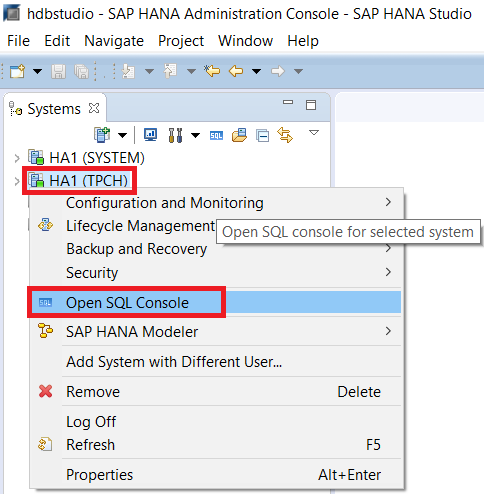The width and height of the screenshot is (485, 494).
Task: Click the Security submenu arrow
Action: pos(388,272)
